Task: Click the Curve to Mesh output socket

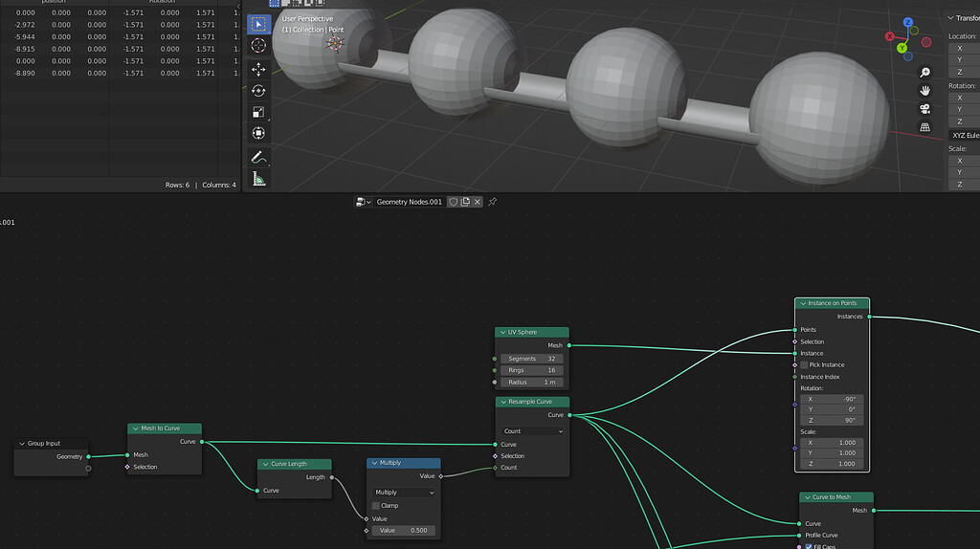Action: [873, 511]
